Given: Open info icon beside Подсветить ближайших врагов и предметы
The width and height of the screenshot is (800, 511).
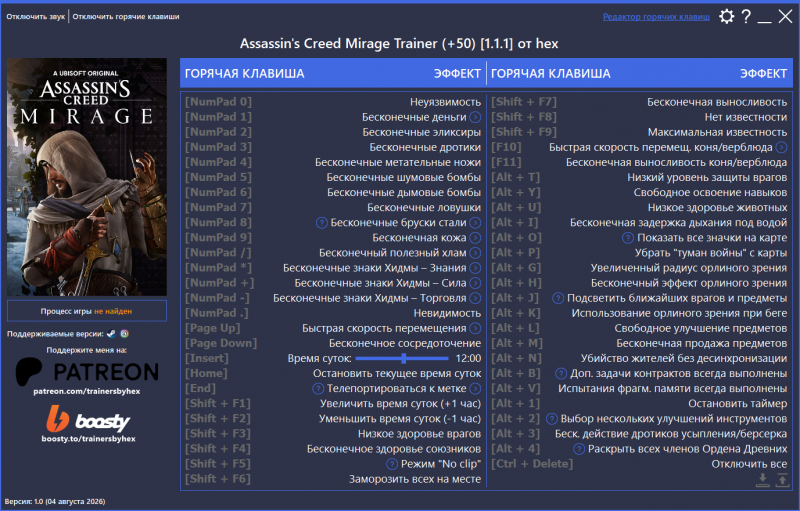Looking at the screenshot, I should pyautogui.click(x=558, y=298).
